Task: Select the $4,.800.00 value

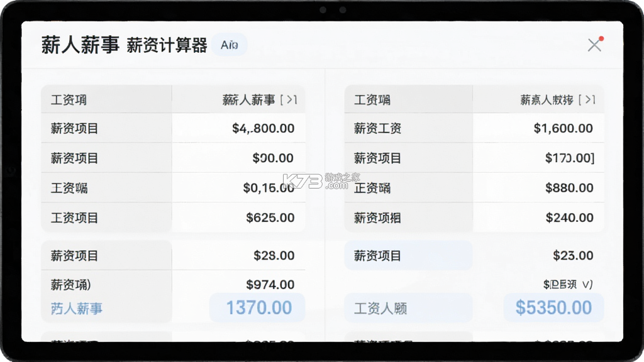Action: [x=264, y=128]
